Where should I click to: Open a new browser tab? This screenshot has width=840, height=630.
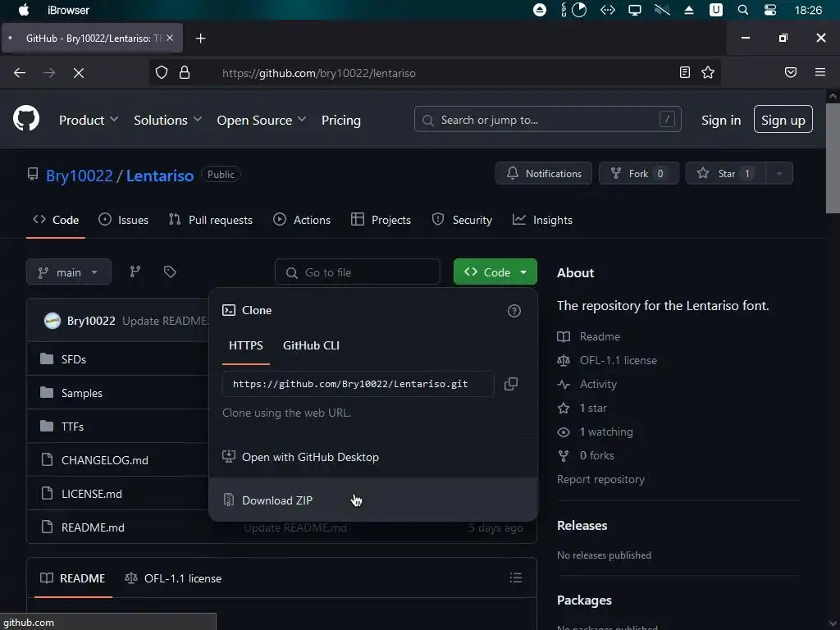click(200, 38)
